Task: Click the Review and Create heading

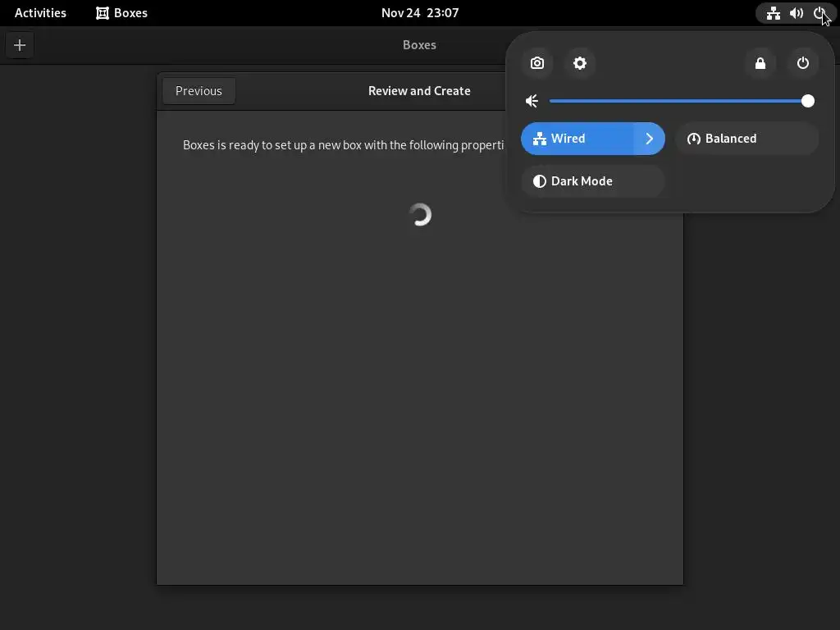Action: point(419,91)
